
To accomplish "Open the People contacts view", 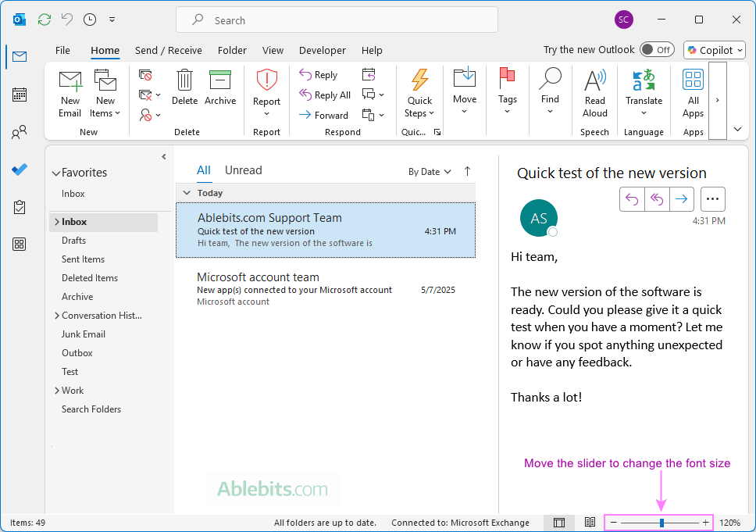I will (20, 132).
